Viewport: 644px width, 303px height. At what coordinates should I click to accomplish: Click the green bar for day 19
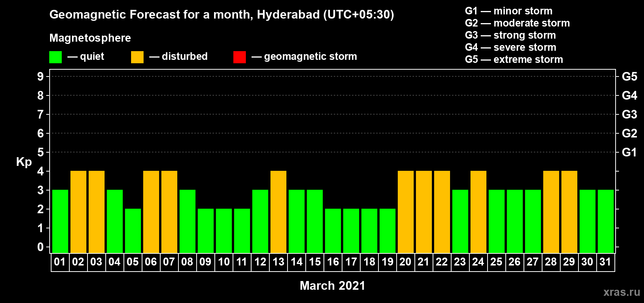(x=388, y=231)
